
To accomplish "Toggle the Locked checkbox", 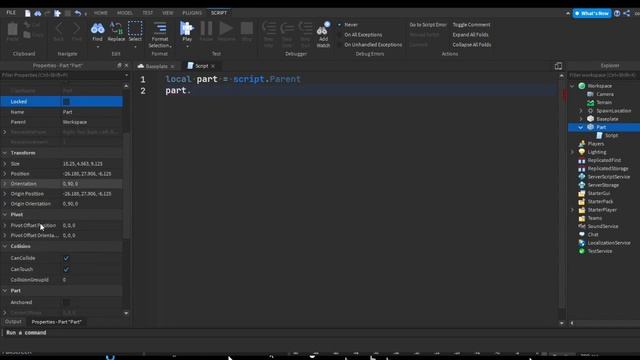I will pyautogui.click(x=66, y=101).
